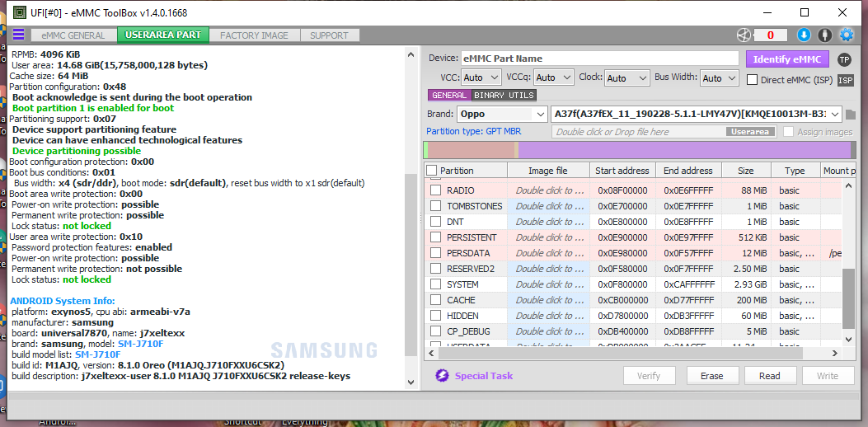Click the Write button

click(x=828, y=376)
